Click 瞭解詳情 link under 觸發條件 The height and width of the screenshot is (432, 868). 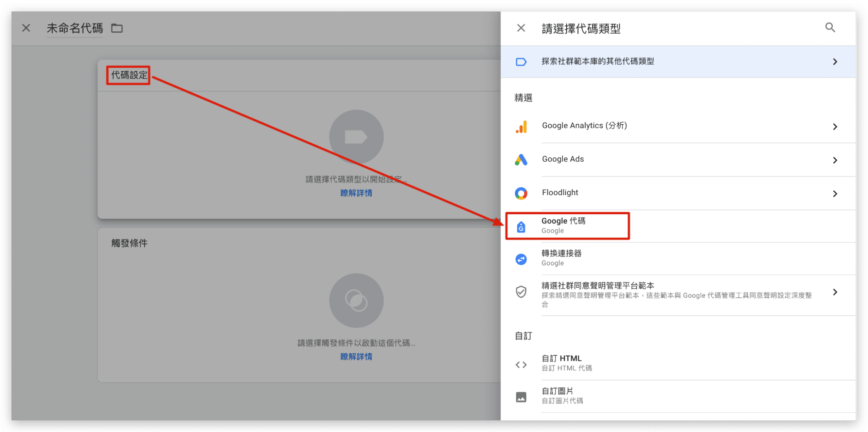[356, 357]
